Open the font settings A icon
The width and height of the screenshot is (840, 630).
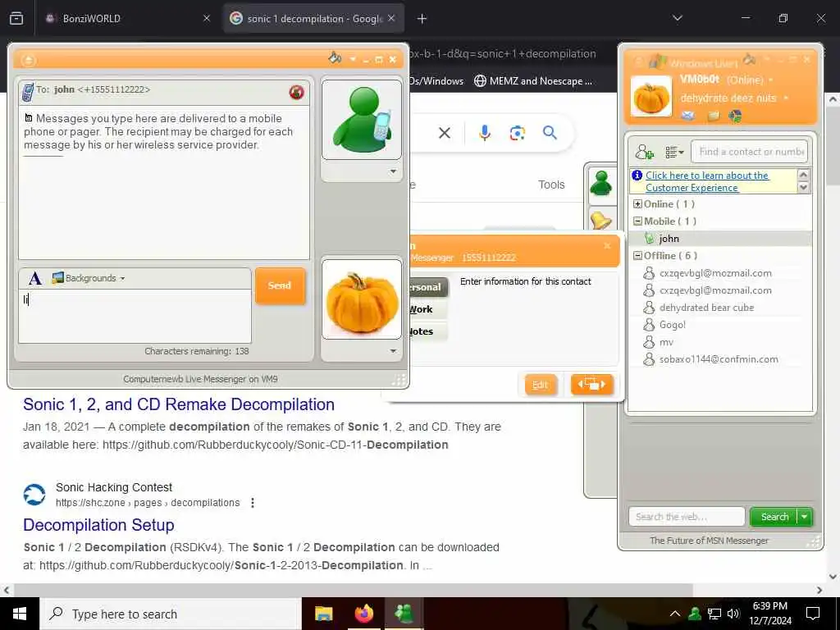(34, 279)
